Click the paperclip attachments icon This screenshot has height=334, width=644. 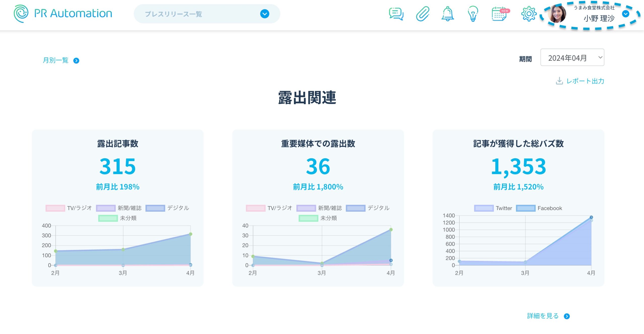tap(422, 14)
